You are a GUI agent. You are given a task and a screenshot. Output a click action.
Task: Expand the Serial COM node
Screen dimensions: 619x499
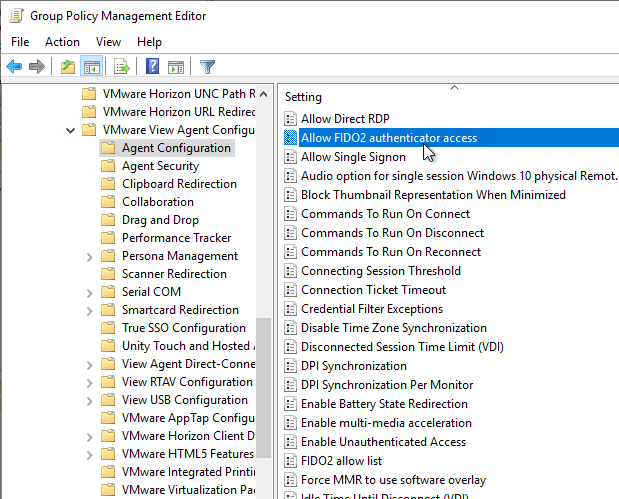(x=90, y=293)
